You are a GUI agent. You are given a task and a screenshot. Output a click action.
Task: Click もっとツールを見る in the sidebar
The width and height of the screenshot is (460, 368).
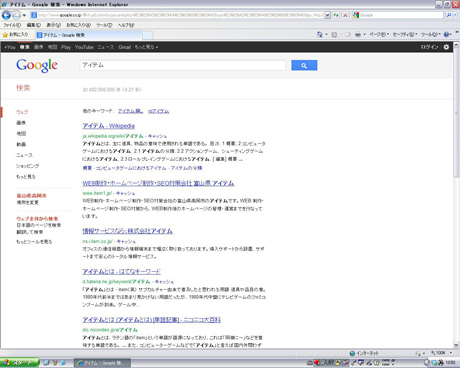(34, 242)
